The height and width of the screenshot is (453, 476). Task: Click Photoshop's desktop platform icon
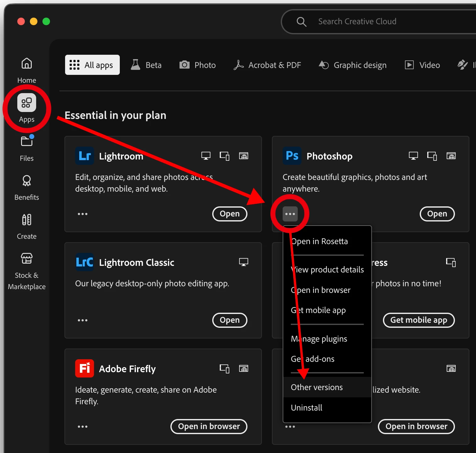tap(413, 156)
